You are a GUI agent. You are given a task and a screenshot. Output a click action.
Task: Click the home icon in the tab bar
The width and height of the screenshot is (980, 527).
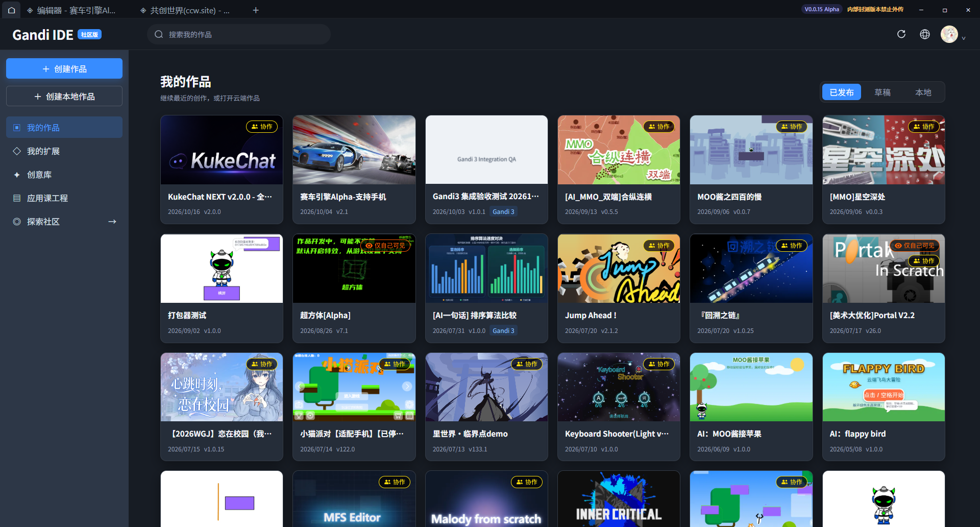[x=11, y=10]
